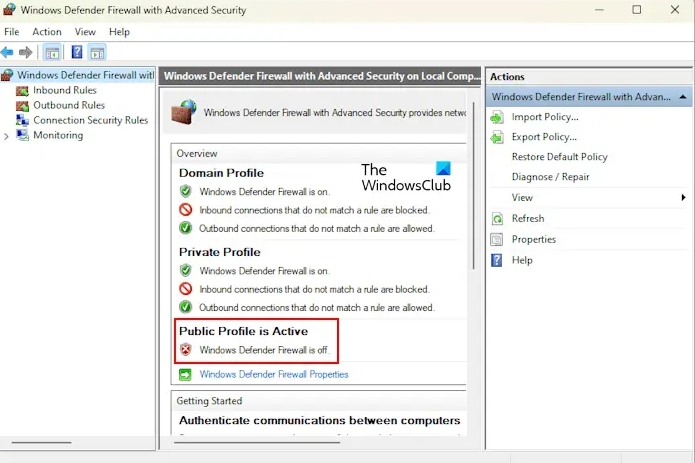695x463 pixels.
Task: Click the vertical scrollbar in overview pane
Action: [x=473, y=185]
